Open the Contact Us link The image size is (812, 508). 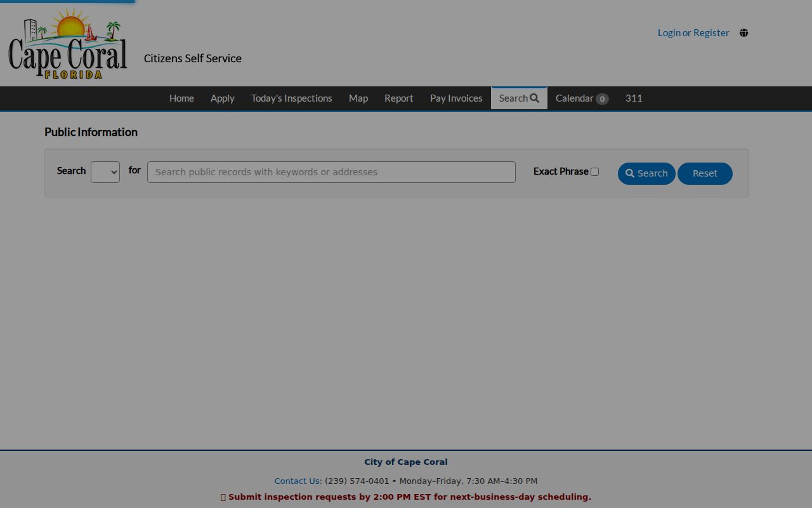pyautogui.click(x=298, y=481)
